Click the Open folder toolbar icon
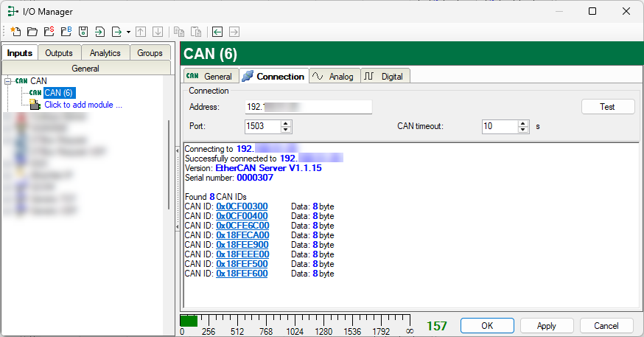Viewport: 644px width, 337px height. click(32, 32)
